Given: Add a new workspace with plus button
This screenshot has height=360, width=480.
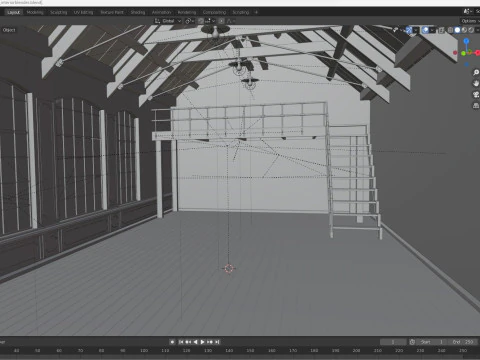Looking at the screenshot, I should (256, 12).
